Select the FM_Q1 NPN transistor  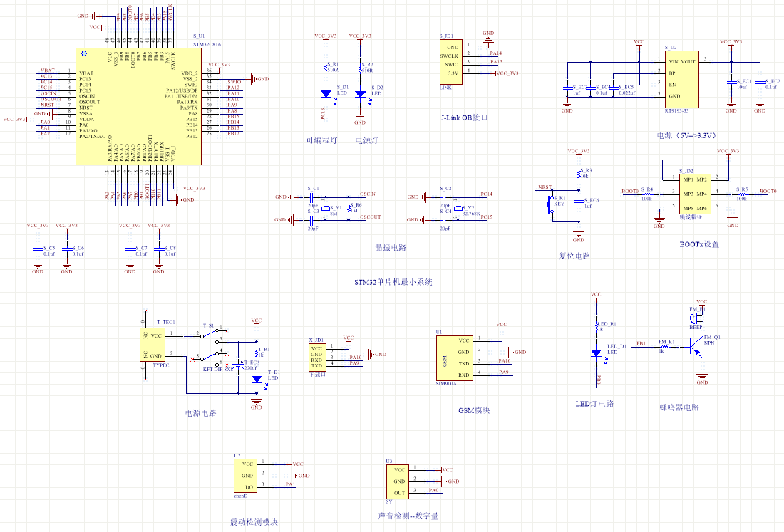(697, 347)
